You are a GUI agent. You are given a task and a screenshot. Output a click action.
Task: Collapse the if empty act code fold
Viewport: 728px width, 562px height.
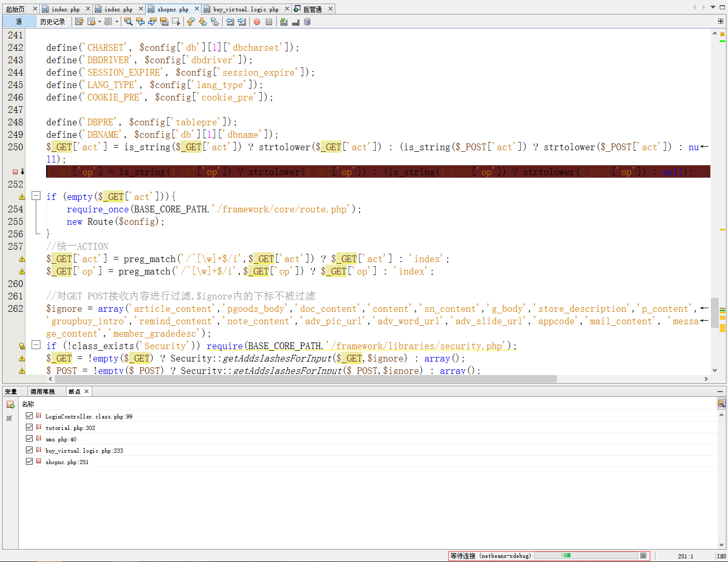pyautogui.click(x=36, y=196)
